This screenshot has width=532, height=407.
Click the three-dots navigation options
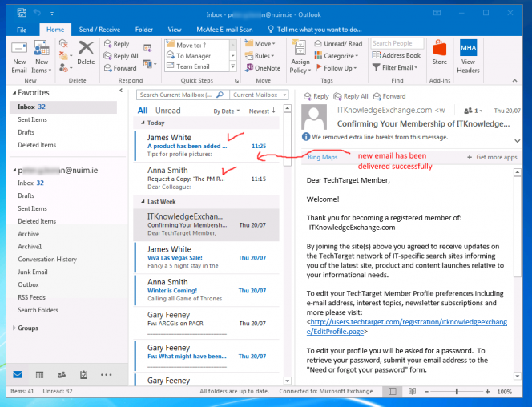pos(107,375)
